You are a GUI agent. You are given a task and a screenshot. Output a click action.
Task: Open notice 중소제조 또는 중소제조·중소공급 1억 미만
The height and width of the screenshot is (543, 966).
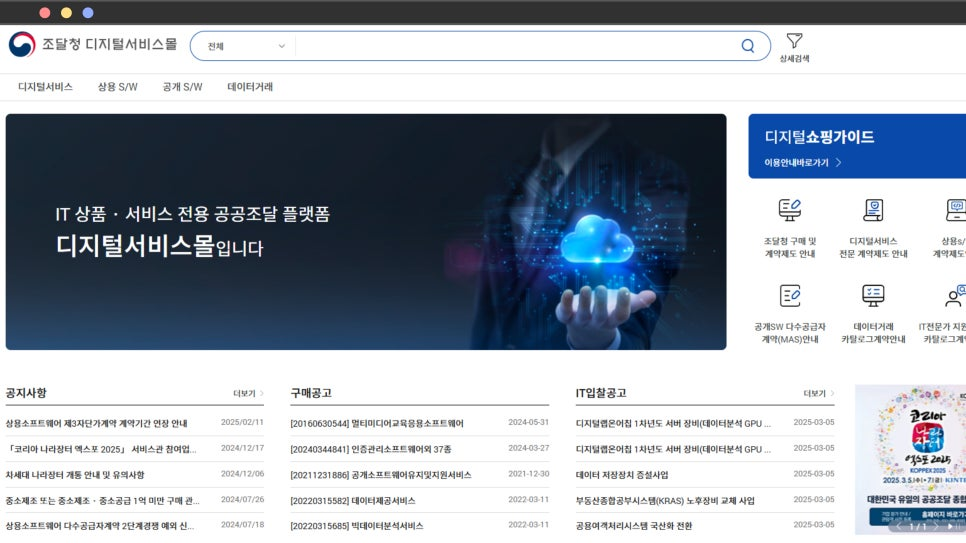(102, 501)
